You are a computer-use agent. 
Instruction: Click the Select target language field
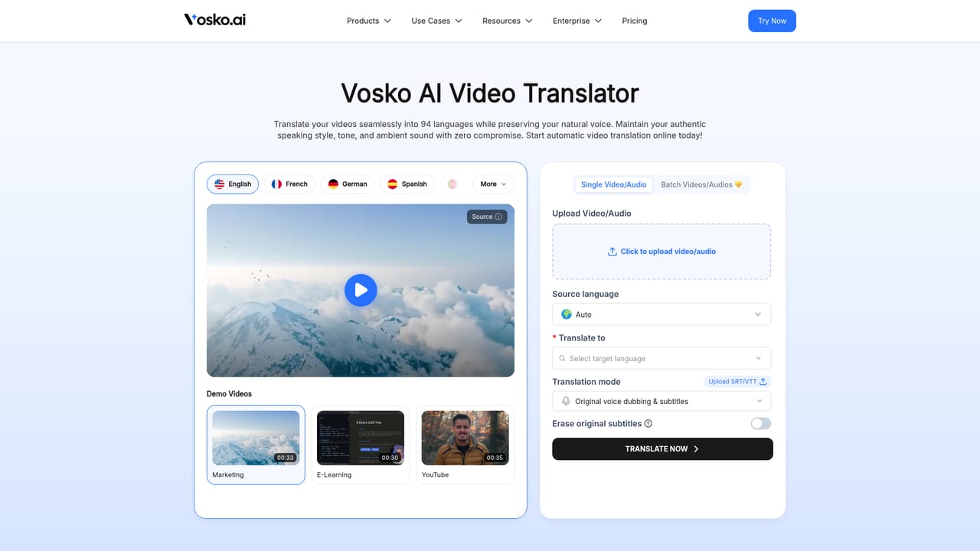[x=661, y=358]
